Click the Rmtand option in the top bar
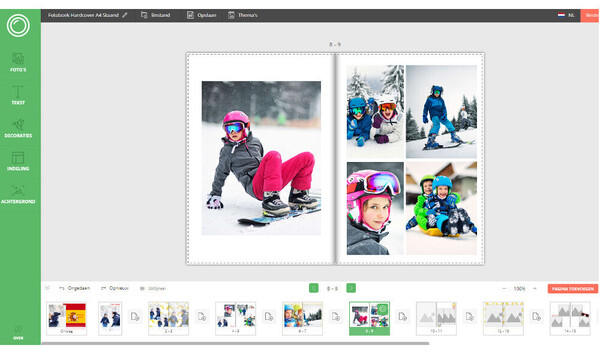600x360 pixels. tap(155, 15)
